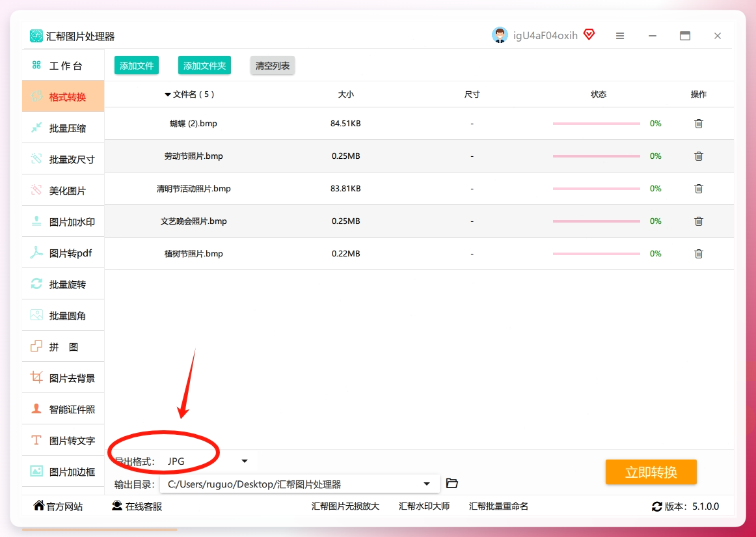Switch to 批量旋转 section
This screenshot has width=756, height=537.
click(63, 284)
